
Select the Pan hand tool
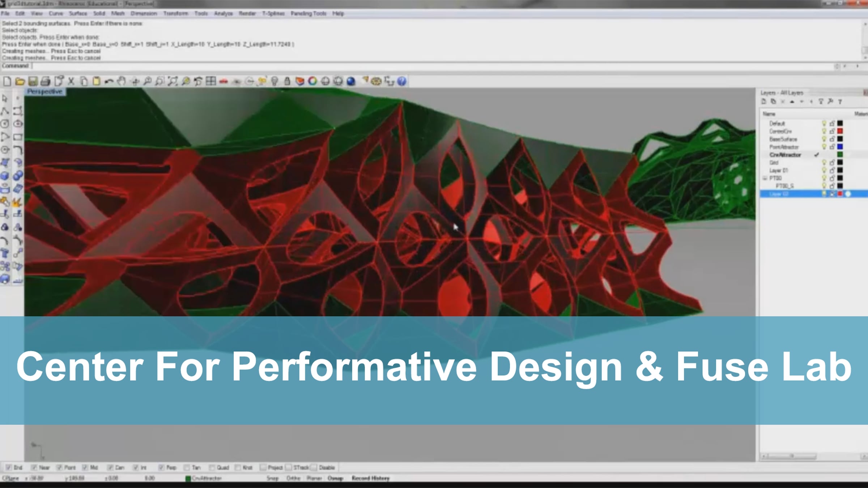click(x=122, y=81)
